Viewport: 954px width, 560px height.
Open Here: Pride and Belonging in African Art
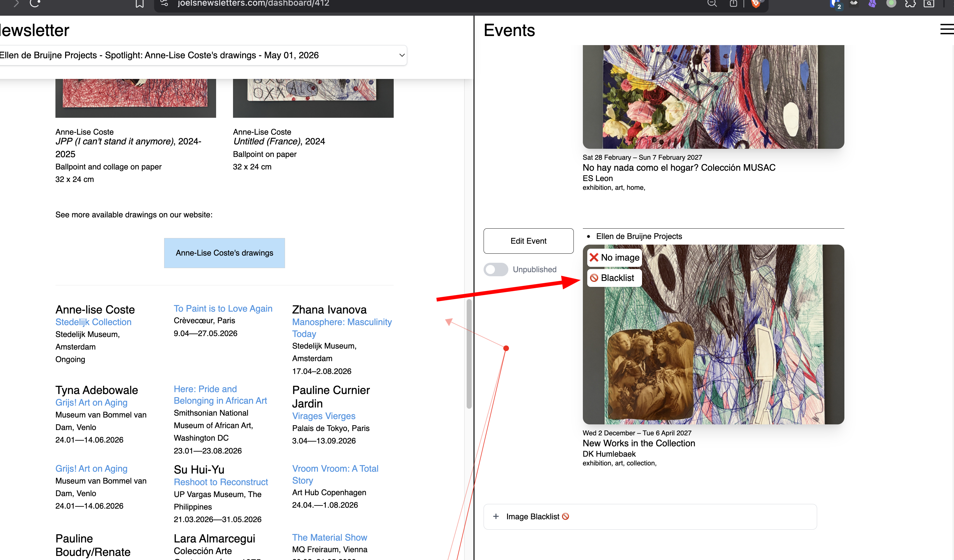coord(220,395)
